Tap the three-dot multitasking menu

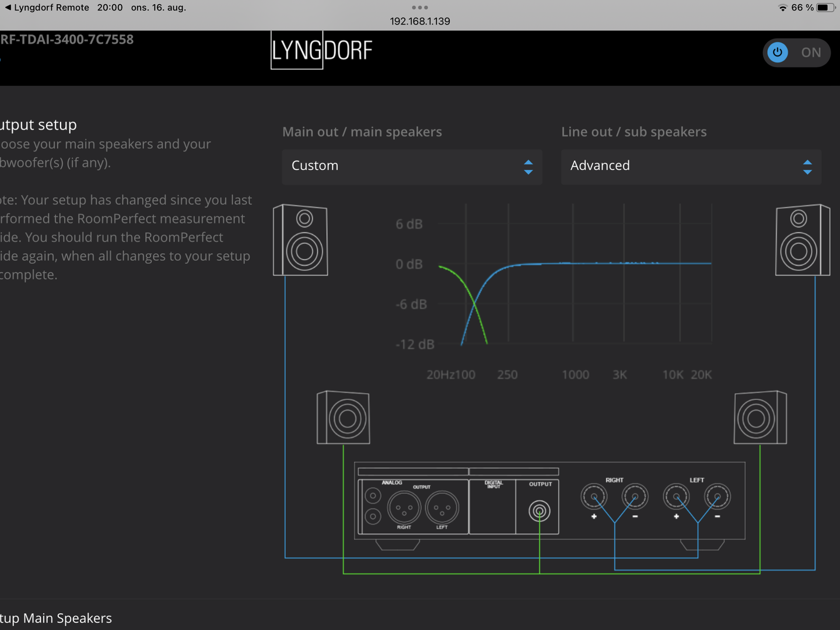coord(420,8)
